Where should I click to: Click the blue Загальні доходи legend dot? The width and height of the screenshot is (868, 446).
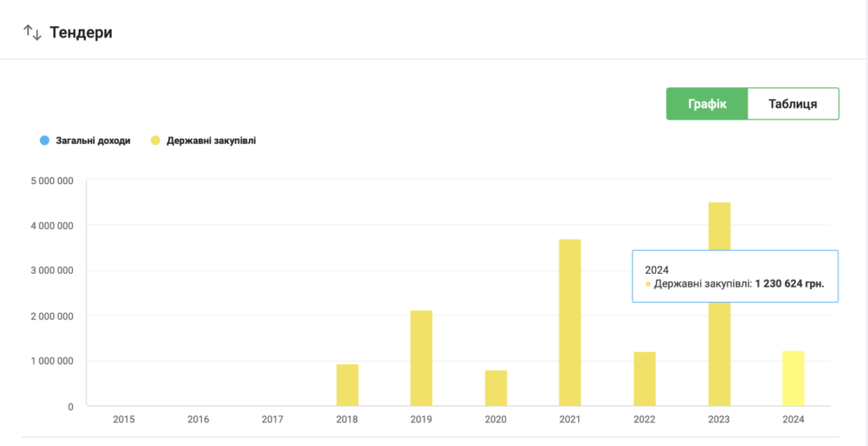44,141
